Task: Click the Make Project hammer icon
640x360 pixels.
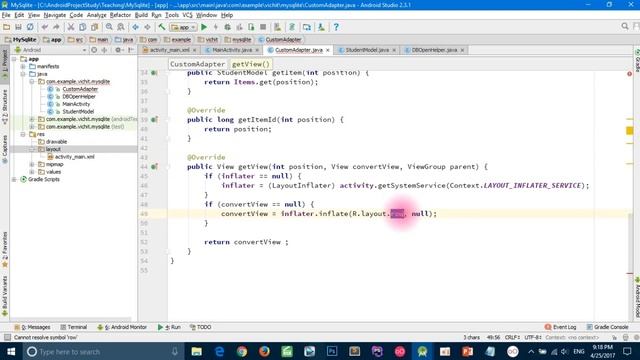Action: click(162, 27)
